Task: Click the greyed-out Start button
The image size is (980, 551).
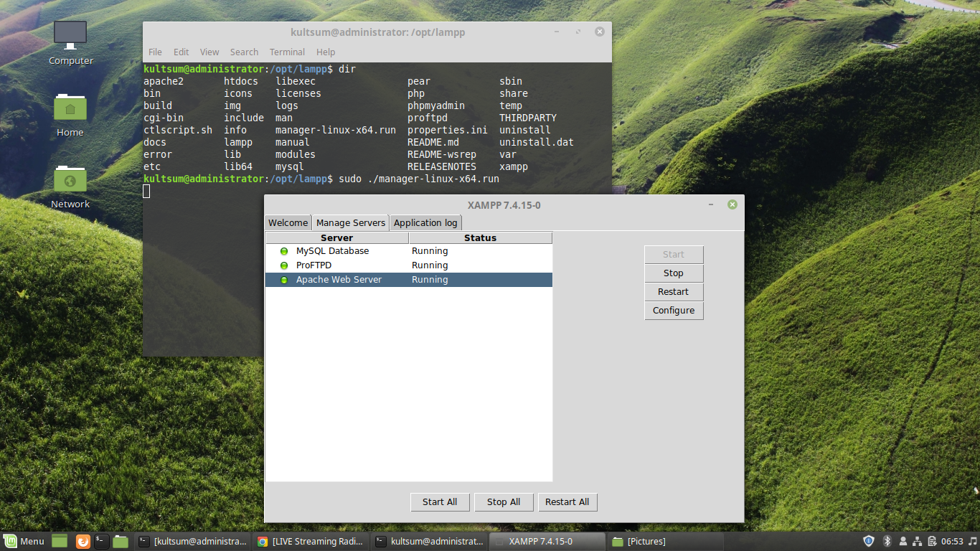Action: pos(674,254)
